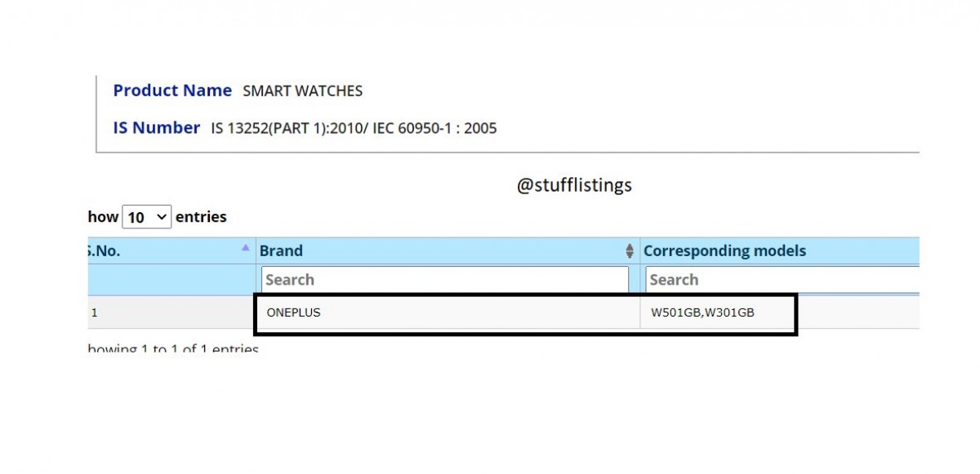Click the IS 13252 standard number text

click(354, 128)
